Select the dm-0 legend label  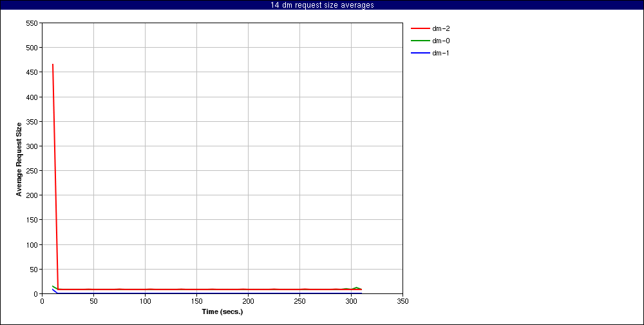point(440,41)
